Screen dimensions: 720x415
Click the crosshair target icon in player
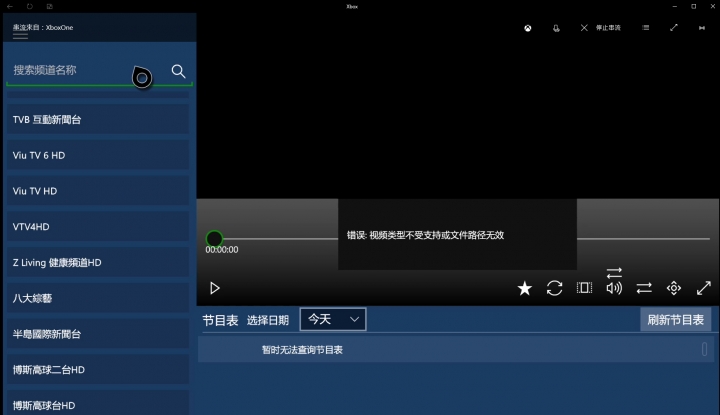(674, 288)
